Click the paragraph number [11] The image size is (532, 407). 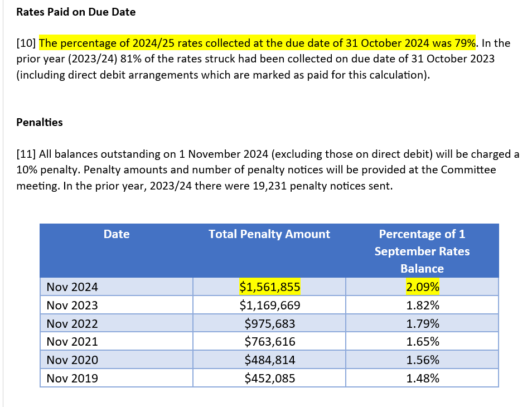click(x=26, y=154)
